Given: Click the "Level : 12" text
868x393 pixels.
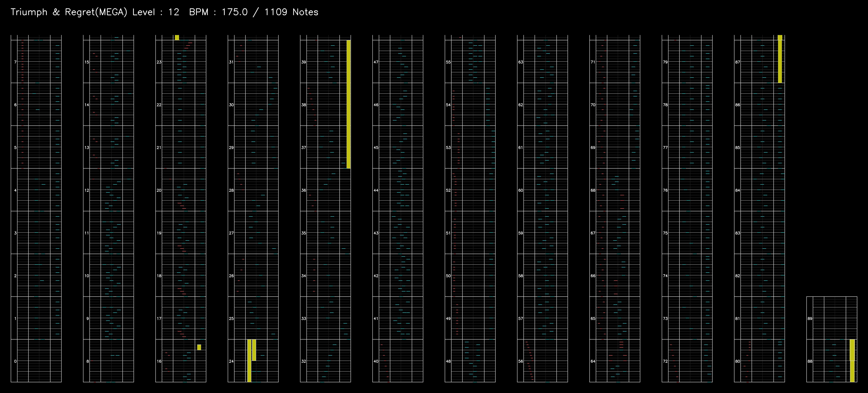Looking at the screenshot, I should coord(156,12).
